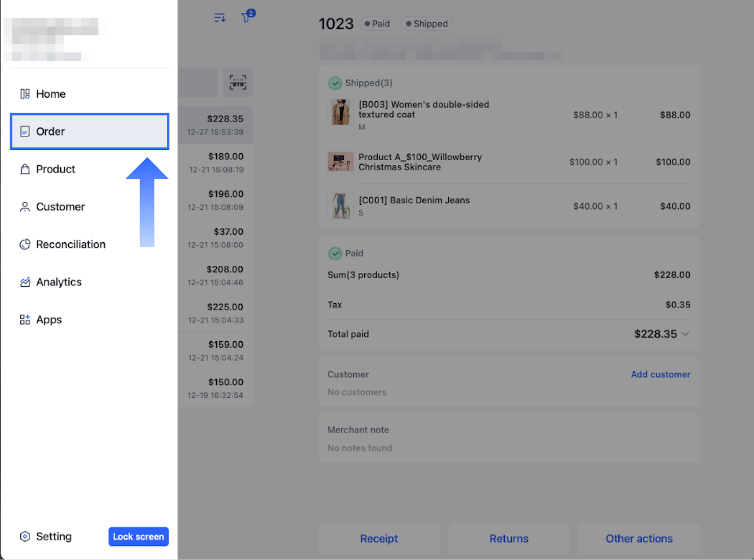Select the $150.00 order from 12-19
Viewport: 754px width, 560px height.
tap(215, 388)
